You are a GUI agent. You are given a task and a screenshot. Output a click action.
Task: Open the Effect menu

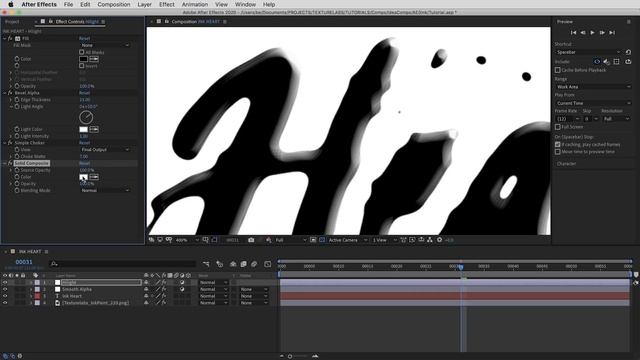(167, 4)
